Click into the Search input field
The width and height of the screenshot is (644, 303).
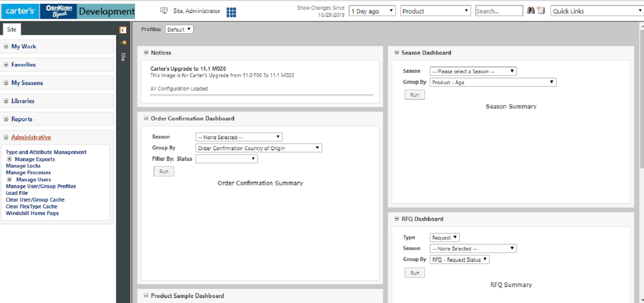coord(498,11)
